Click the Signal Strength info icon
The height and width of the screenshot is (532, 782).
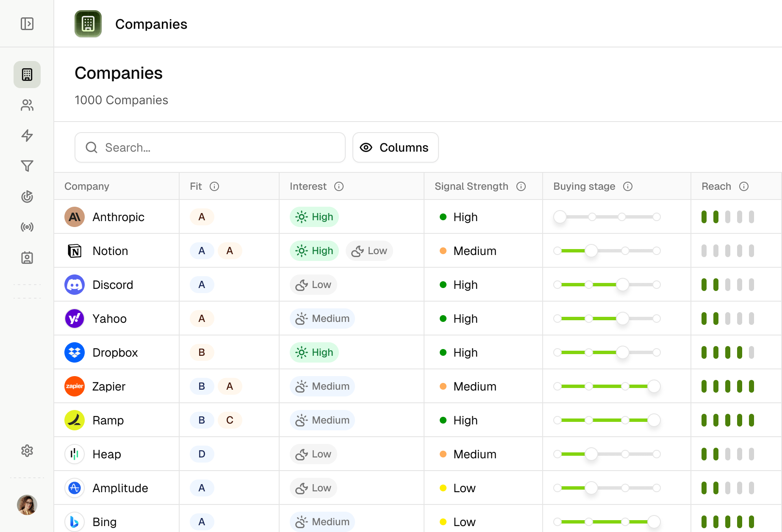(521, 186)
